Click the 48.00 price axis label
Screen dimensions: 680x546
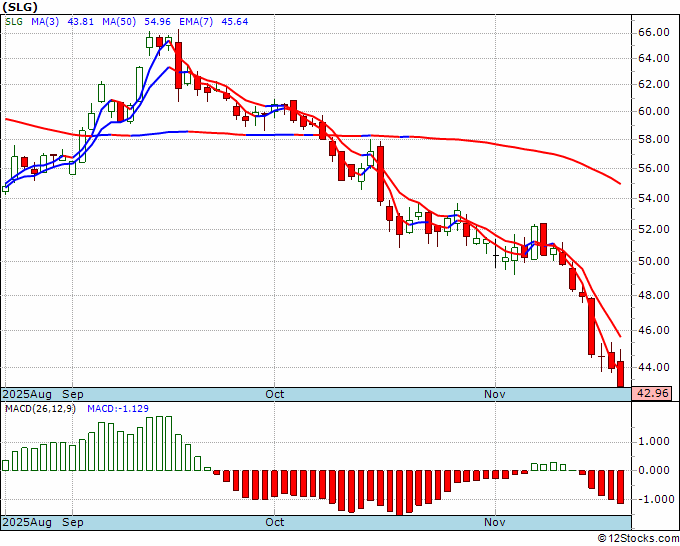[x=653, y=295]
